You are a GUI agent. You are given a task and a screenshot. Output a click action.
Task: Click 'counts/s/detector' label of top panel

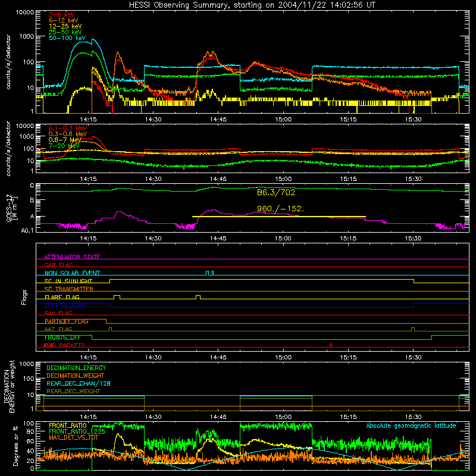[x=8, y=62]
